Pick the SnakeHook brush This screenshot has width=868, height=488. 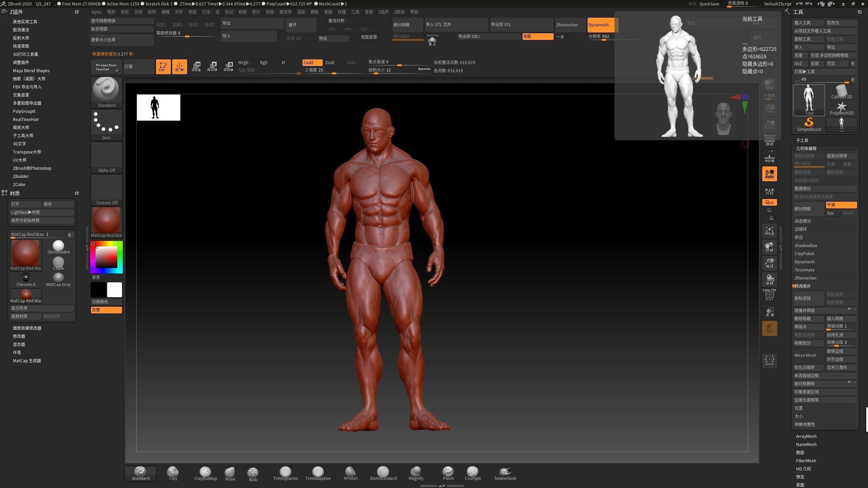(x=505, y=474)
